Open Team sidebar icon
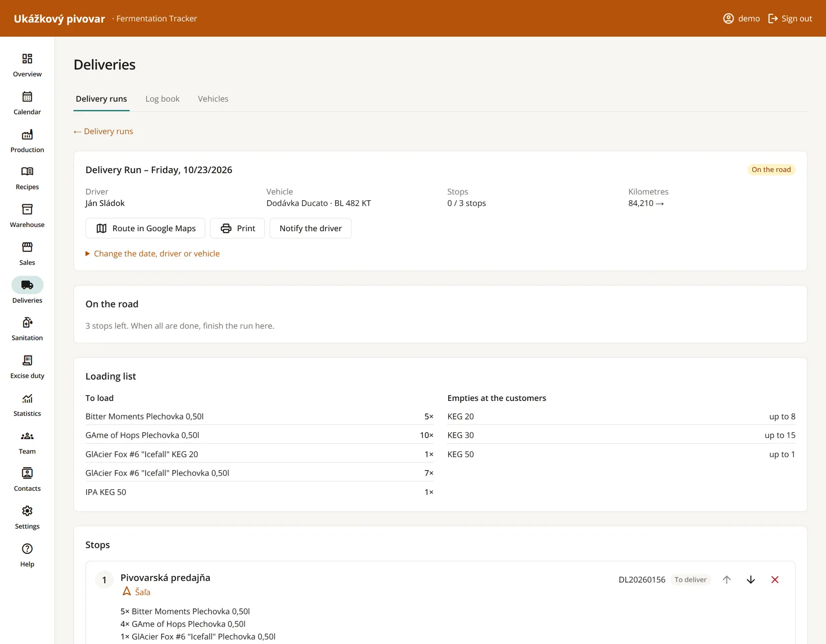 click(27, 436)
